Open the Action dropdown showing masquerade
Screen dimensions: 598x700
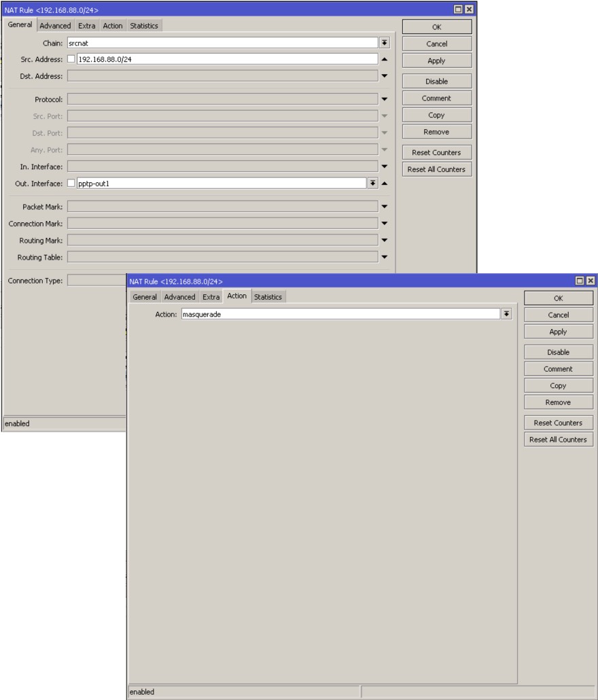506,314
